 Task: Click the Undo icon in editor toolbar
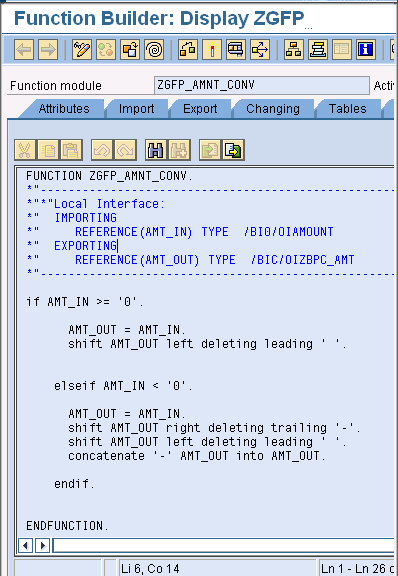[102, 150]
